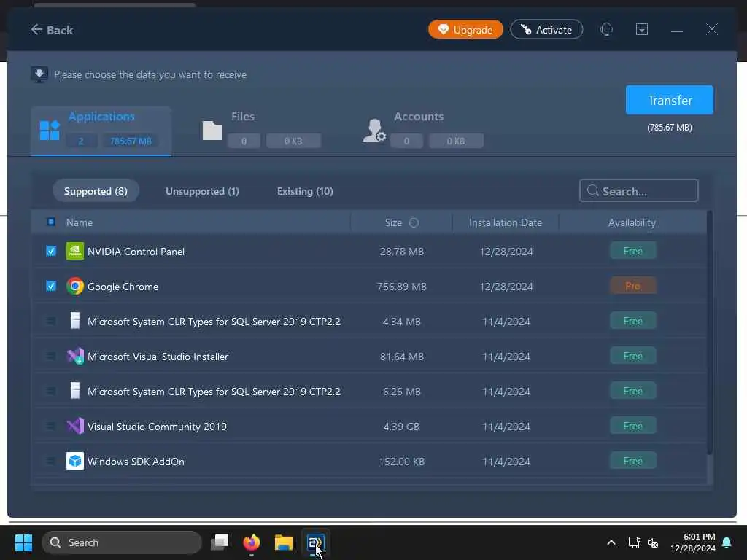Select the Applications category tab

click(101, 131)
